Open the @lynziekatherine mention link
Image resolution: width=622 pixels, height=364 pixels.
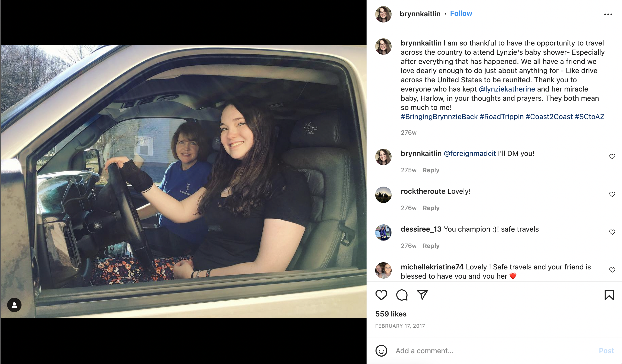tap(507, 89)
